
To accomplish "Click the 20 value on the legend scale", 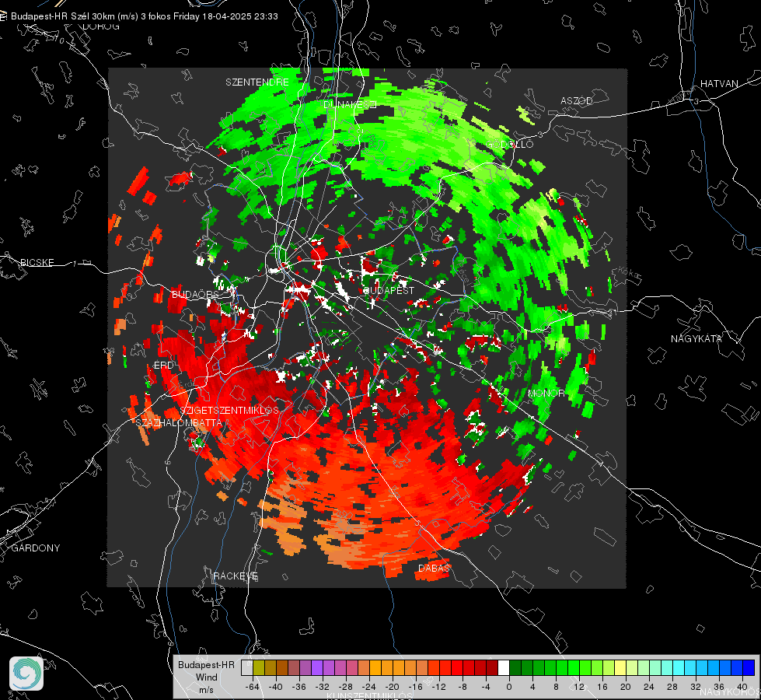I will (x=625, y=687).
